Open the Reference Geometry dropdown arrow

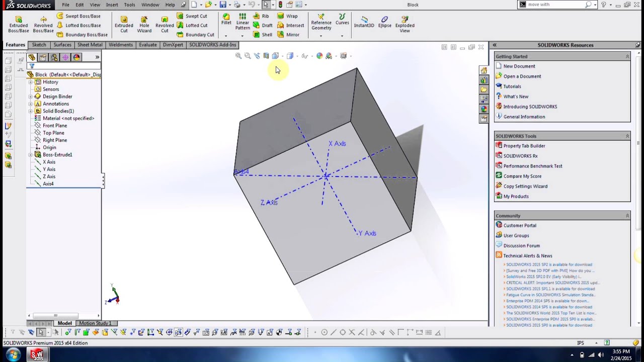click(x=321, y=36)
